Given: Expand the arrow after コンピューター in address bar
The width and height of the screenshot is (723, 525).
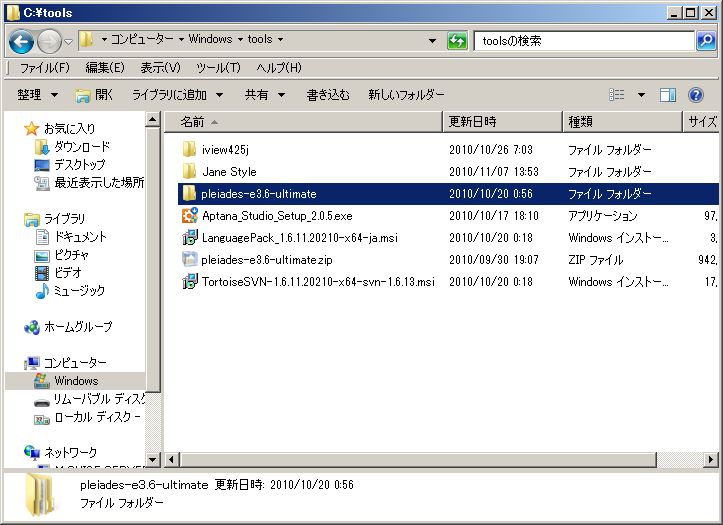Looking at the screenshot, I should [181, 40].
